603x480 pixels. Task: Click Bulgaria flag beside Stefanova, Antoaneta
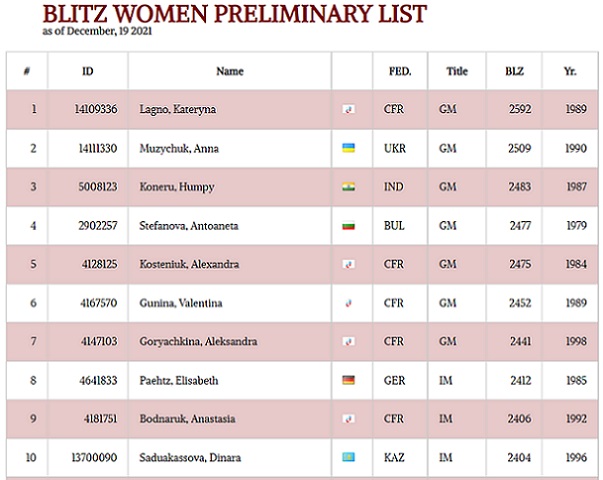348,226
